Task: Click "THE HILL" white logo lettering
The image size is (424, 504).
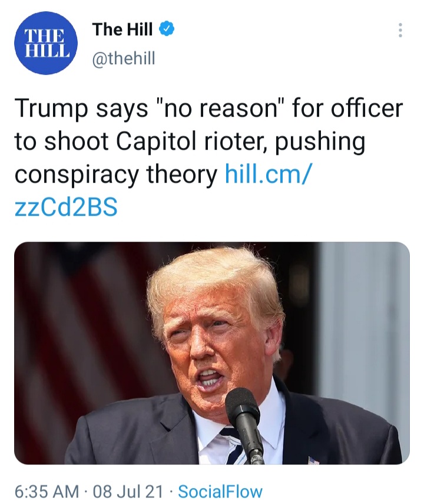Action: pos(46,44)
